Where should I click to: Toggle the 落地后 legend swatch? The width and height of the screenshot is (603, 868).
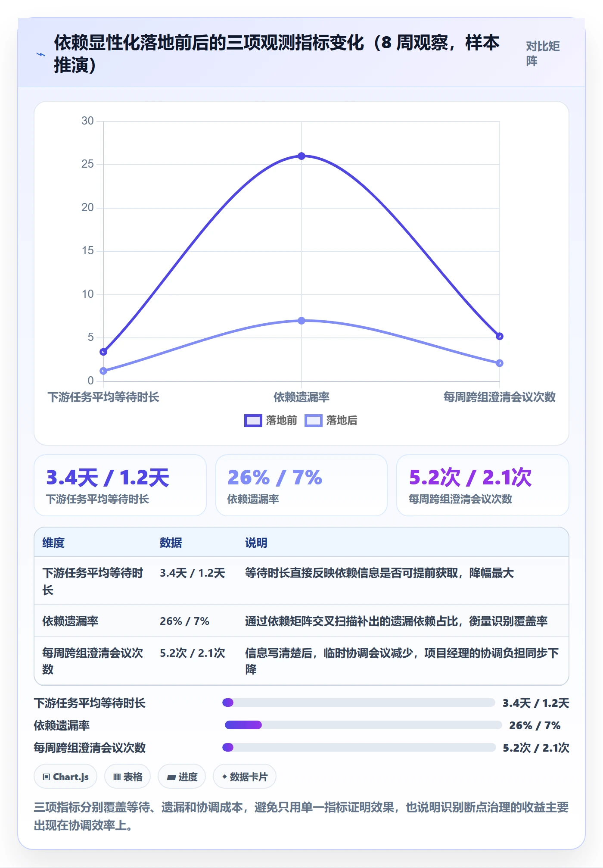pyautogui.click(x=313, y=420)
